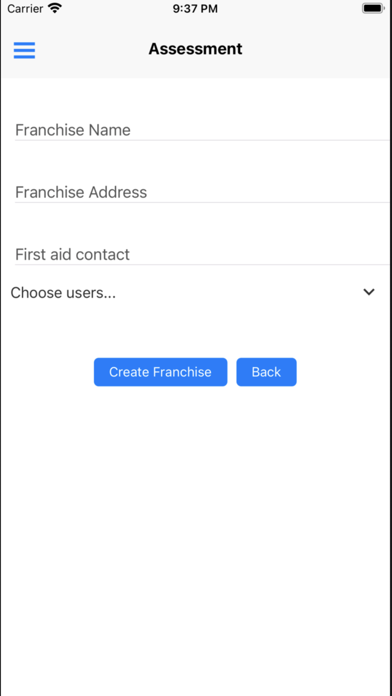
Task: Click the underline beneath Franchise Name
Action: coord(202,140)
